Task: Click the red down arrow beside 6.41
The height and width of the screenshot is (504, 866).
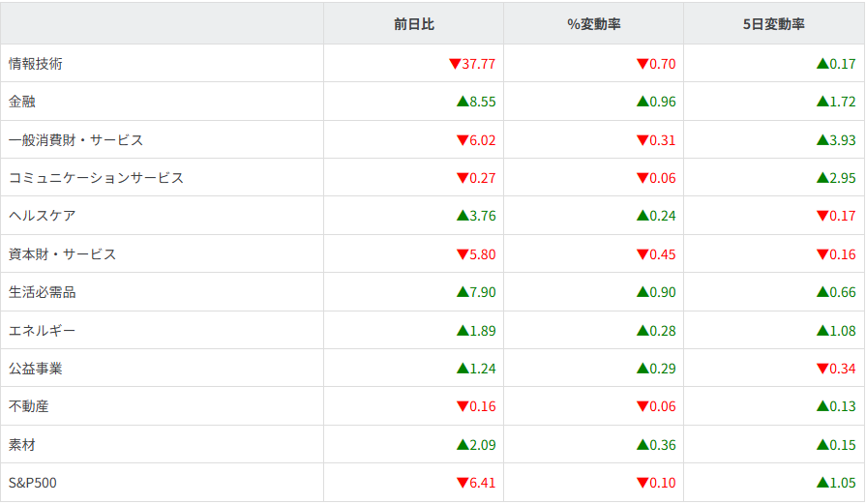Action: point(462,483)
